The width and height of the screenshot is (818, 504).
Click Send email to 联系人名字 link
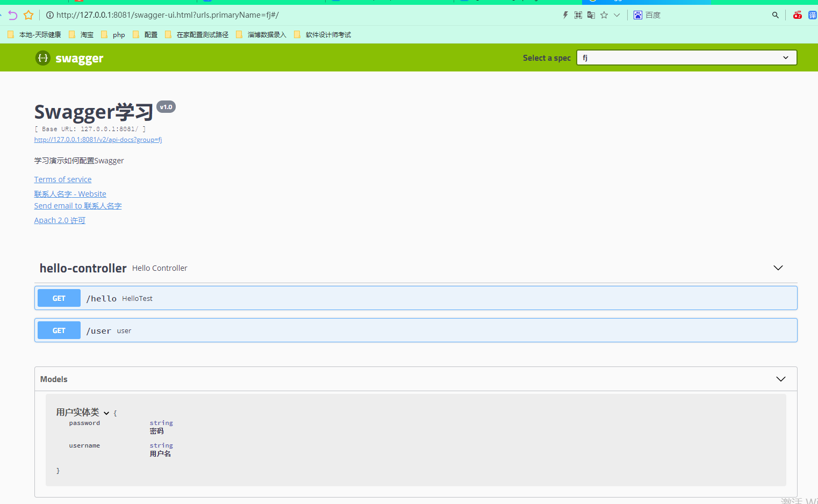(x=78, y=206)
